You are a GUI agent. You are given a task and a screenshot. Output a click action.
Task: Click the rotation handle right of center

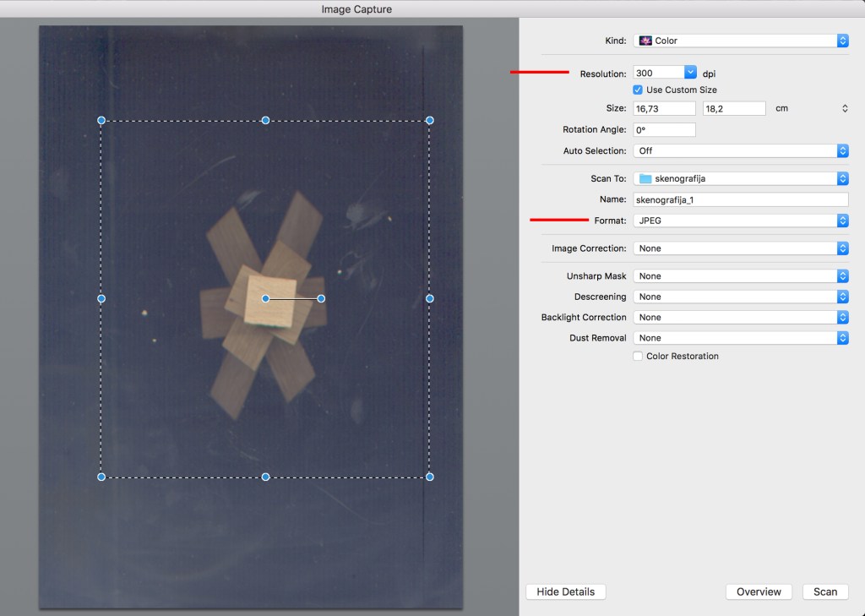(x=321, y=298)
